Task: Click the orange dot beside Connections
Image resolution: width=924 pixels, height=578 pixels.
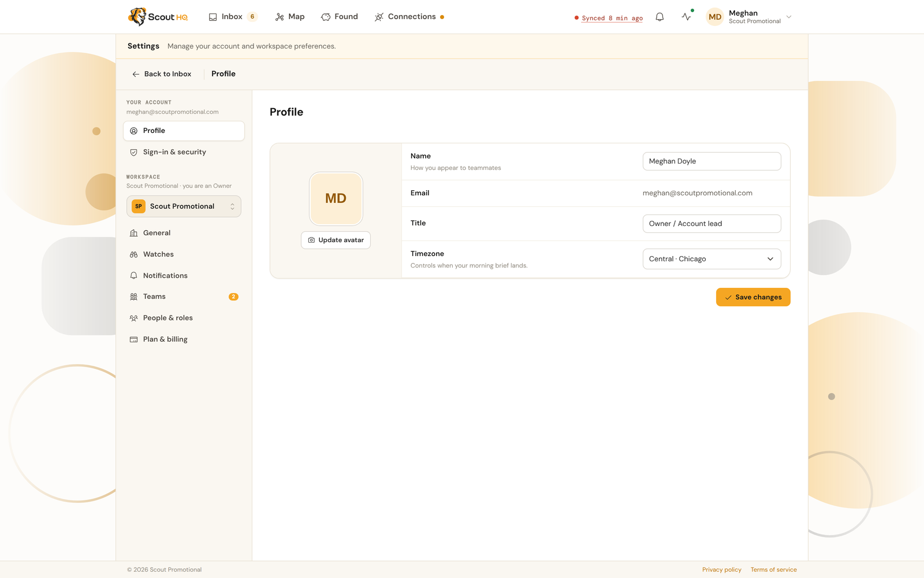Action: click(442, 17)
